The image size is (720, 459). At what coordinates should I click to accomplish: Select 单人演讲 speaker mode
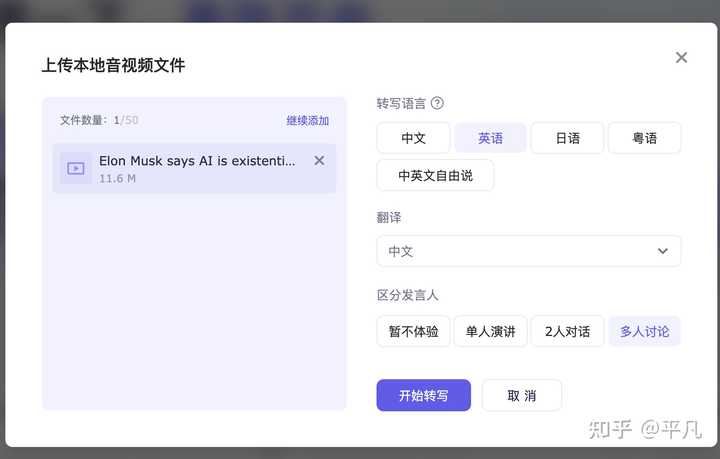pyautogui.click(x=490, y=331)
